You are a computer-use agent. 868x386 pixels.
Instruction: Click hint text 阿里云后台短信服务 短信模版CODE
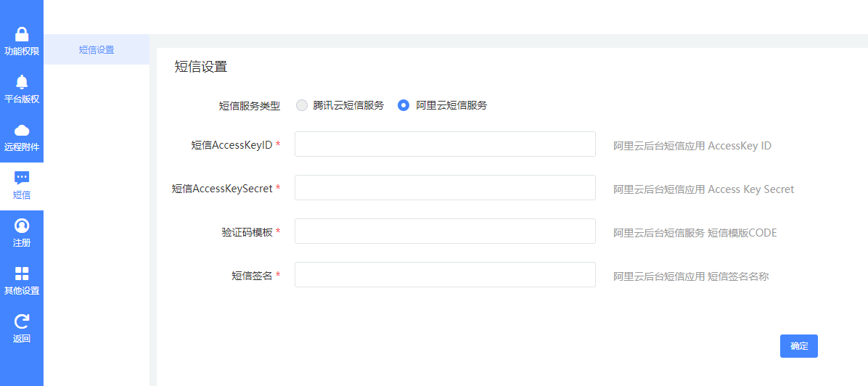695,233
